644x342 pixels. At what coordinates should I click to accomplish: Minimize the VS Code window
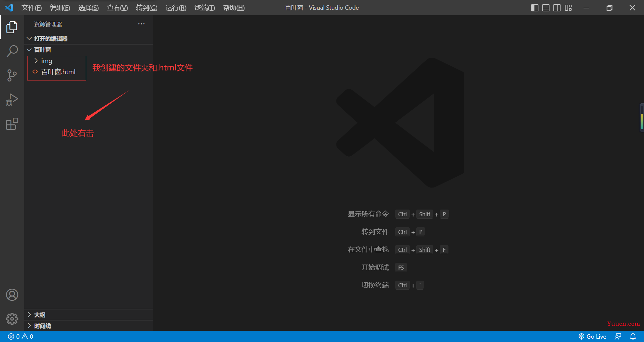pos(586,8)
